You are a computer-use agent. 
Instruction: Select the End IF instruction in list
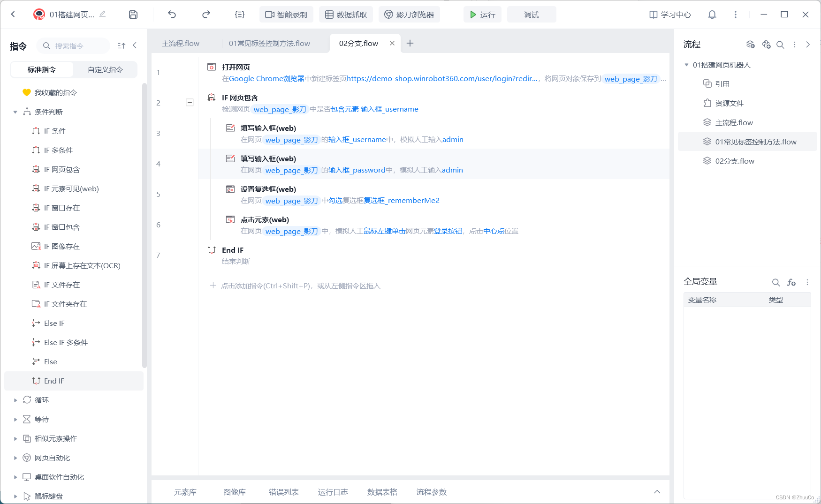coord(74,381)
